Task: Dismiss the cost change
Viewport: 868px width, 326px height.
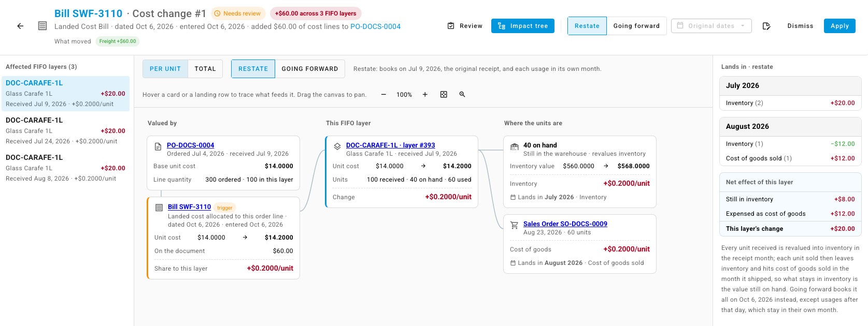Action: point(801,26)
